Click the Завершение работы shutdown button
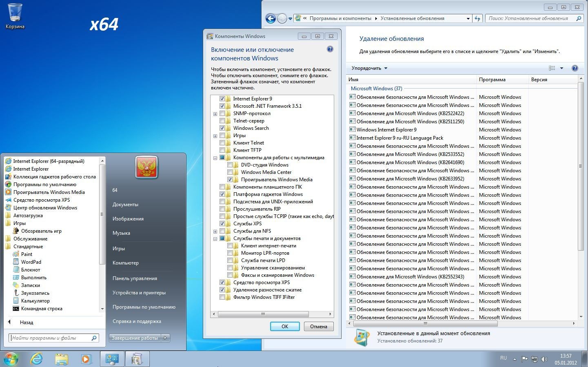The image size is (588, 367). [135, 338]
